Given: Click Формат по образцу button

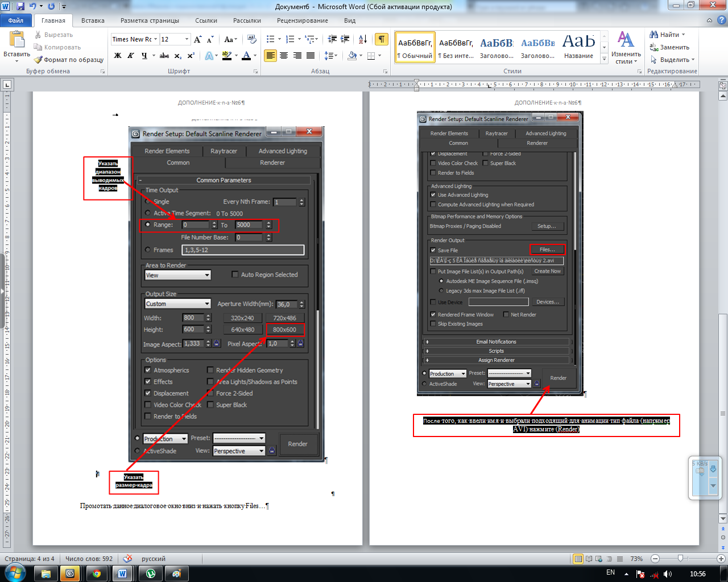Looking at the screenshot, I should pos(69,60).
